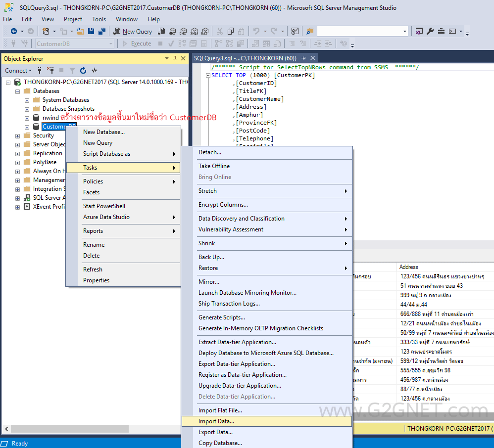This screenshot has height=448, width=494.
Task: Open the Toolbox briefcase icon
Action: click(441, 31)
